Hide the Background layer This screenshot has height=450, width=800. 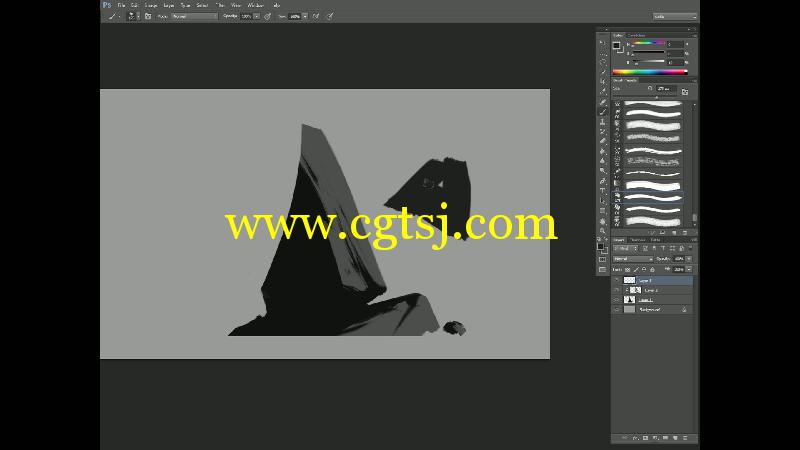617,309
